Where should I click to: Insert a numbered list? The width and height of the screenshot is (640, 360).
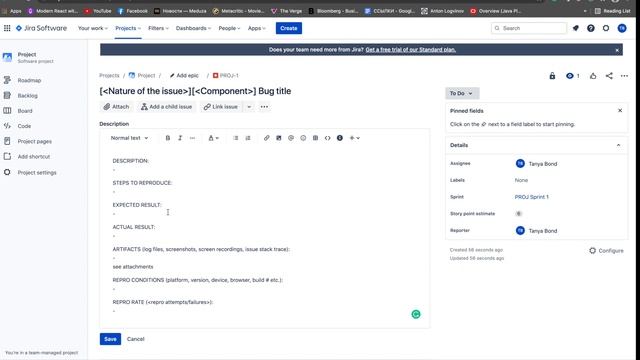(x=248, y=138)
